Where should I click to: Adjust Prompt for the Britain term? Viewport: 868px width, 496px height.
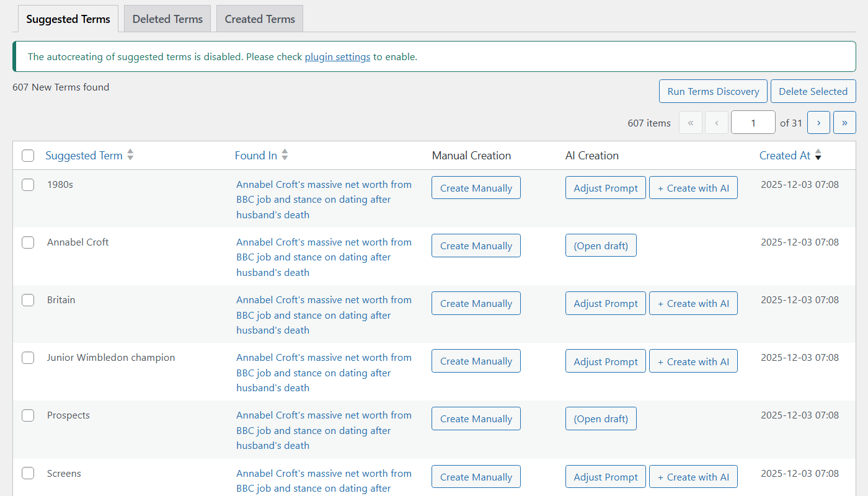(605, 304)
